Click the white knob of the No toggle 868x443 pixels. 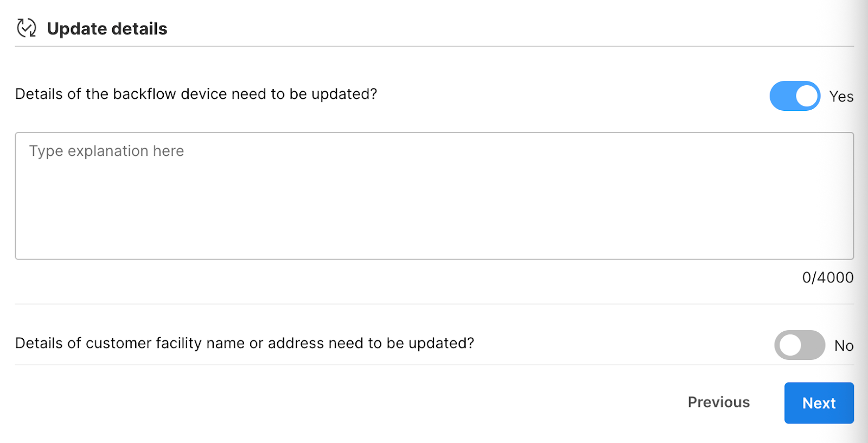click(790, 345)
